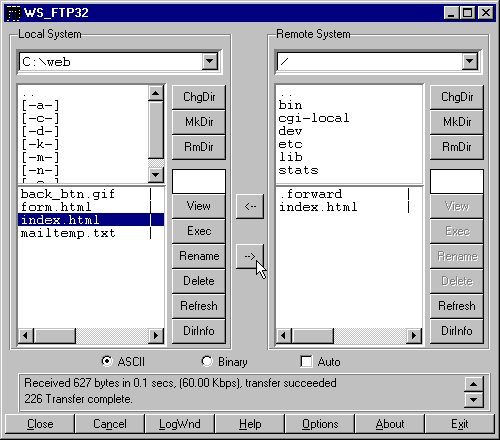Click remote DirInfo button
500x440 pixels.
[457, 331]
